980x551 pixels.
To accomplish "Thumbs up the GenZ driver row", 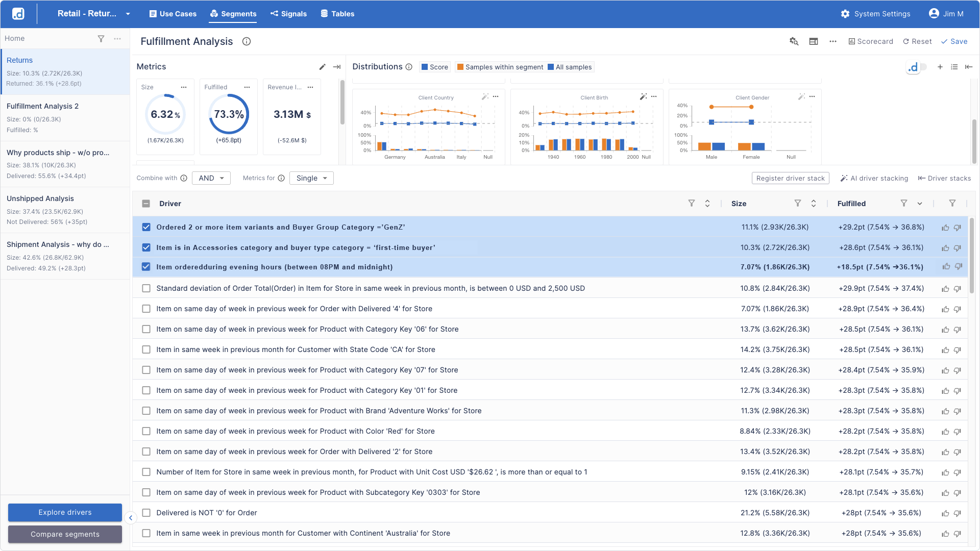I will tap(945, 228).
